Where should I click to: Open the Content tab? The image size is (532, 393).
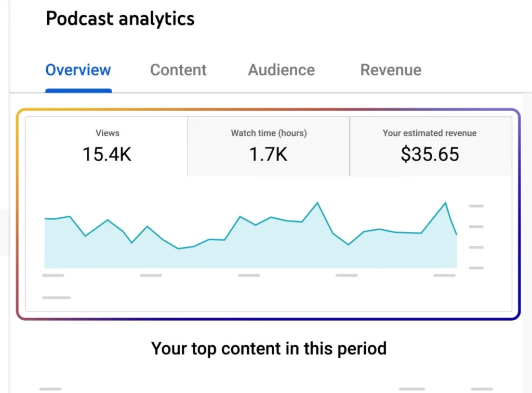click(x=178, y=70)
